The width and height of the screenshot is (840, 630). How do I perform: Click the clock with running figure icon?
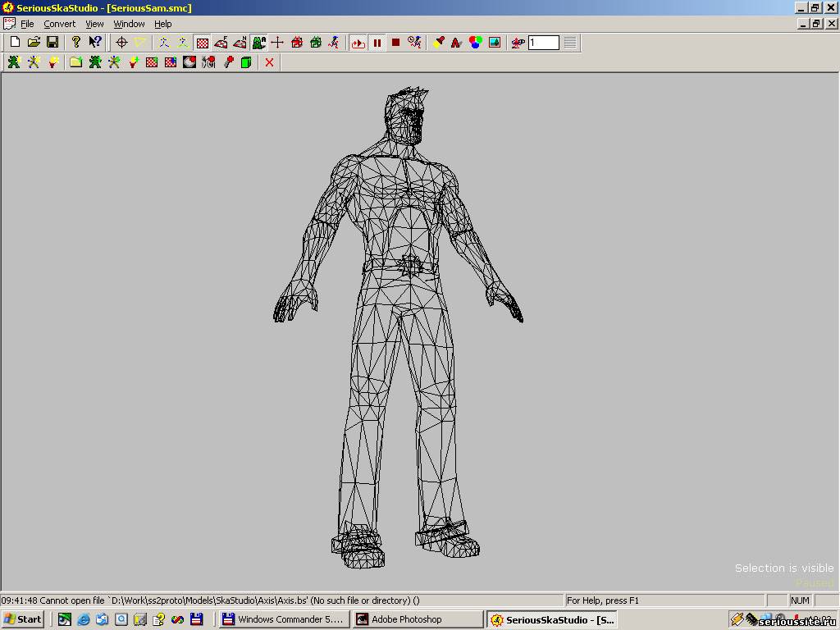coord(414,43)
